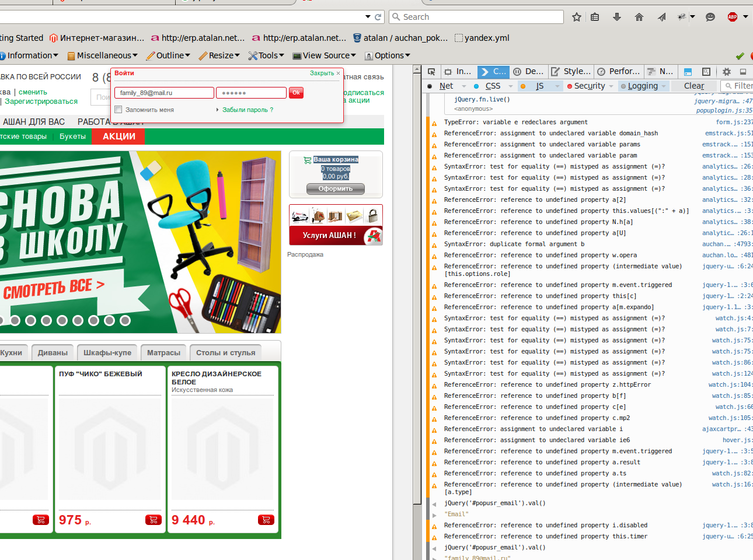Screen dimensions: 753x560
Task: Open the CSS filter dropdown arrow
Action: click(511, 86)
